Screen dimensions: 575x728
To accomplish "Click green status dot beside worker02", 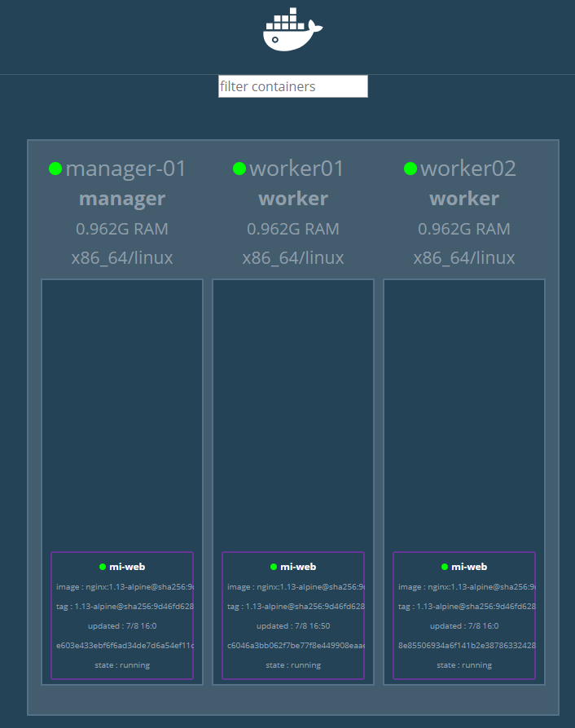I will click(410, 169).
